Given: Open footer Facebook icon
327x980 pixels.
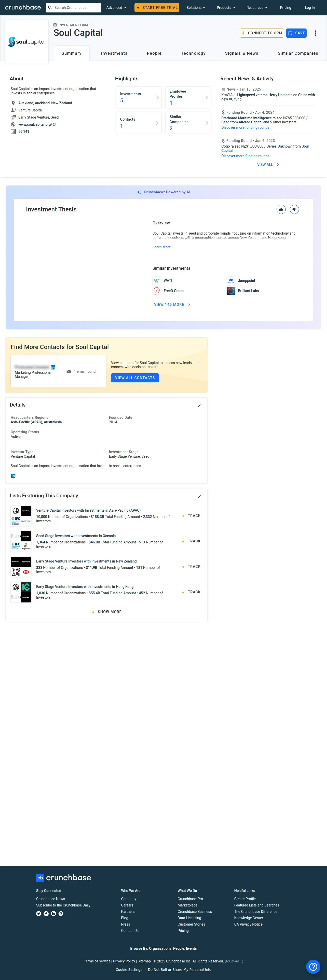Looking at the screenshot, I should point(46,913).
